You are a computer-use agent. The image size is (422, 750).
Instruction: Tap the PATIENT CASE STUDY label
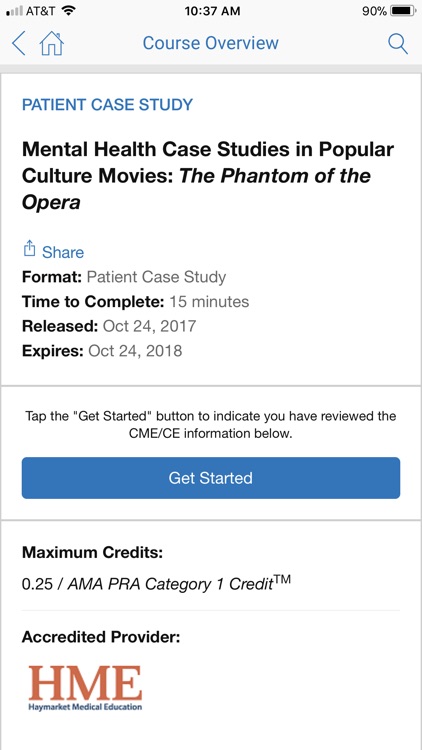pyautogui.click(x=107, y=105)
